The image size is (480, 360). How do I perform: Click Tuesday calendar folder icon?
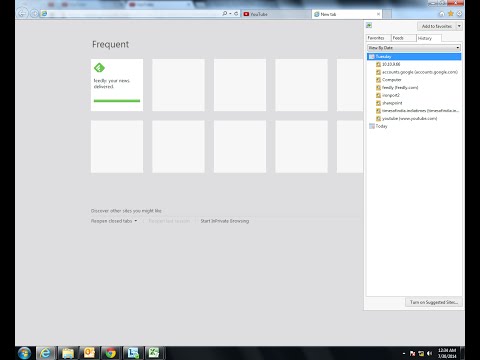372,57
